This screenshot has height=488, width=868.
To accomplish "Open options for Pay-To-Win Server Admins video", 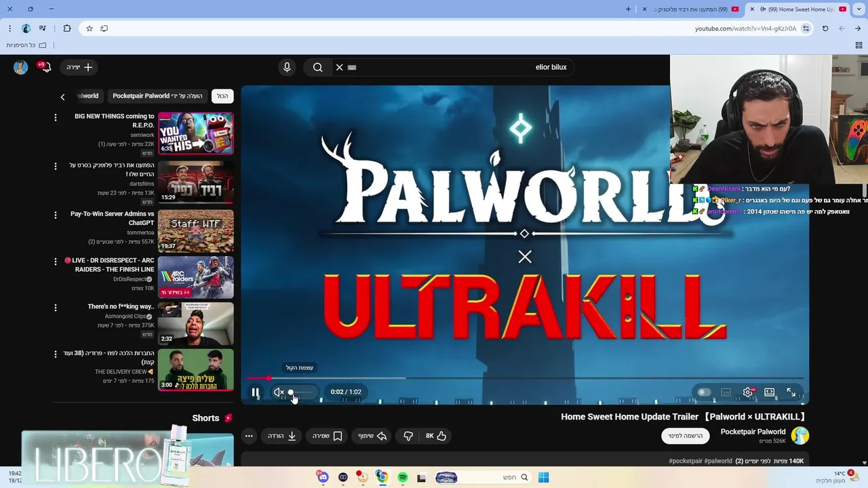I will pos(56,215).
